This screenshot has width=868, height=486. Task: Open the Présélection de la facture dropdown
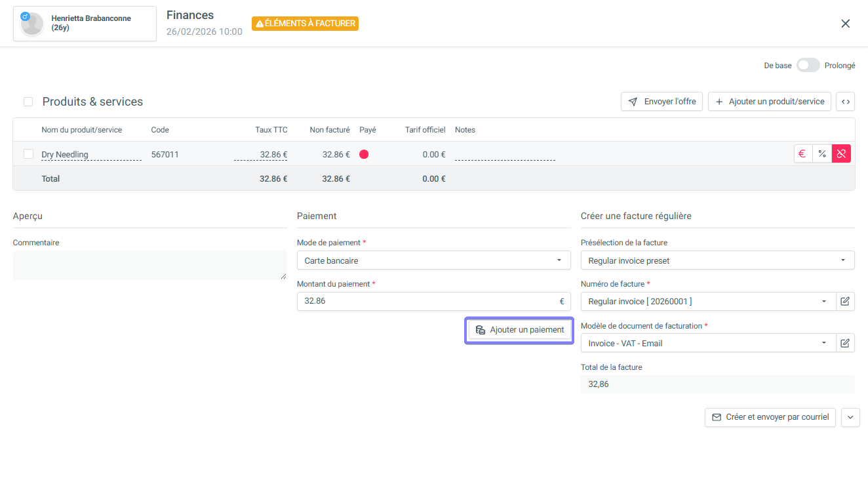tap(717, 260)
